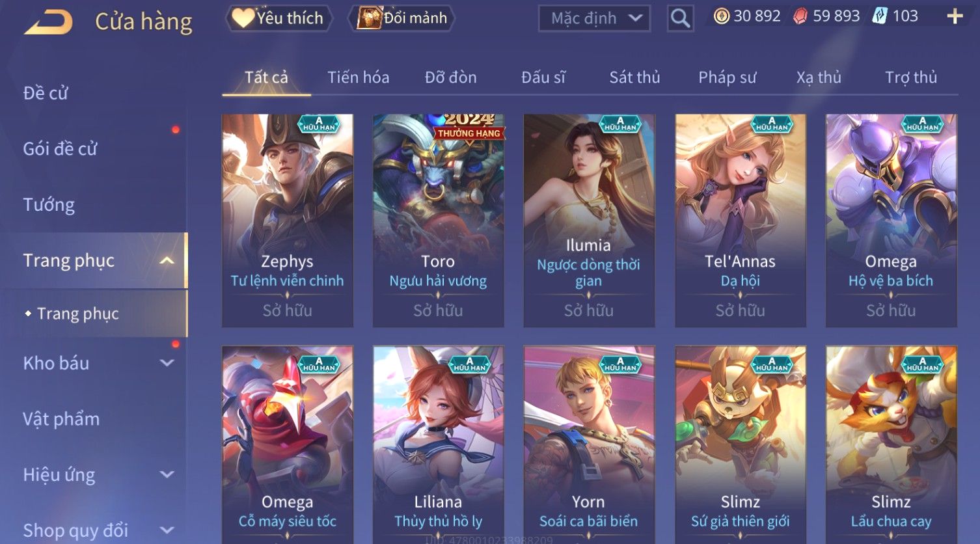This screenshot has width=980, height=544.
Task: Tap the plus icon to add currency
Action: 955,16
